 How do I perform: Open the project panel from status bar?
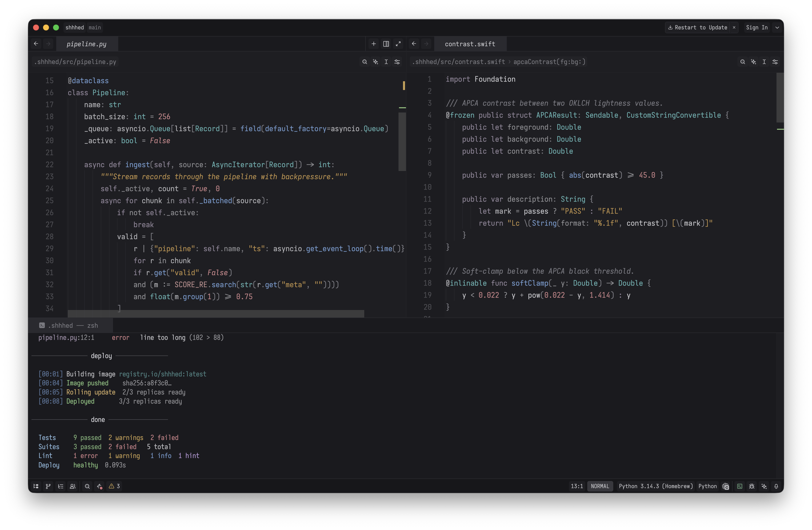[x=36, y=486]
